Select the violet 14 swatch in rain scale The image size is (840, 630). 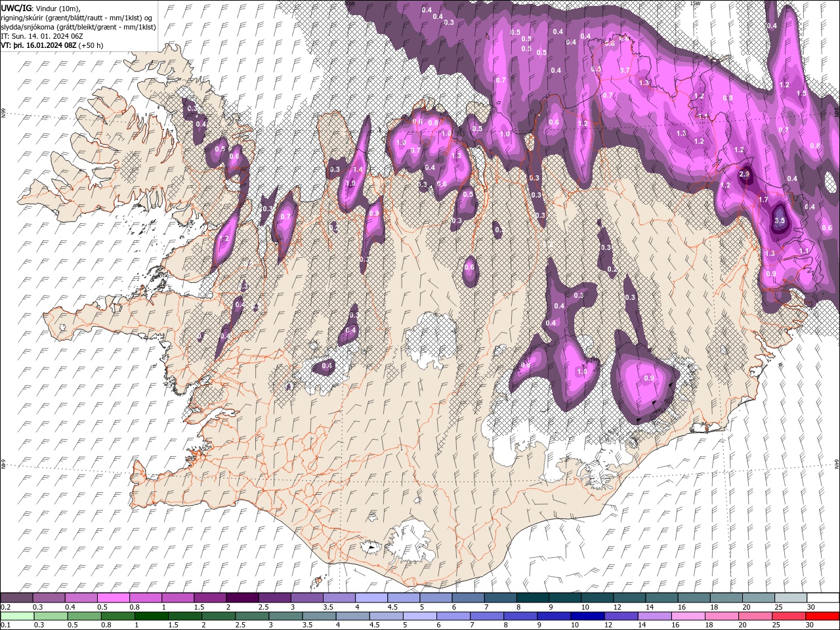pos(654,616)
